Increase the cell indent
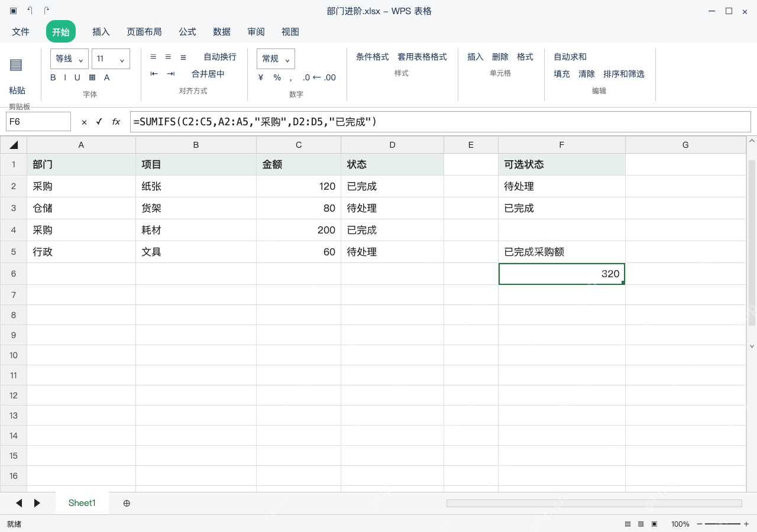This screenshot has width=757, height=532. 171,74
